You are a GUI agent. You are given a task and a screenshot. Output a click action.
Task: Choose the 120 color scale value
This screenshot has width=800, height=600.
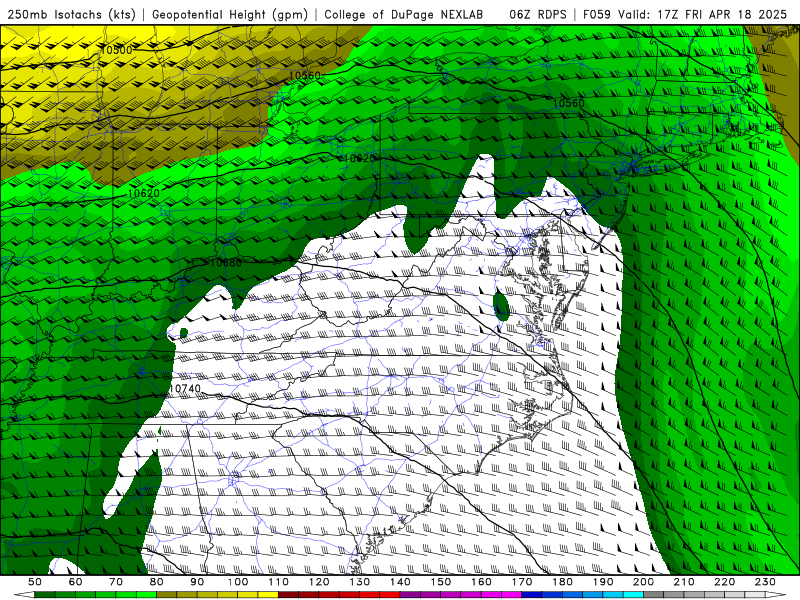click(x=319, y=582)
